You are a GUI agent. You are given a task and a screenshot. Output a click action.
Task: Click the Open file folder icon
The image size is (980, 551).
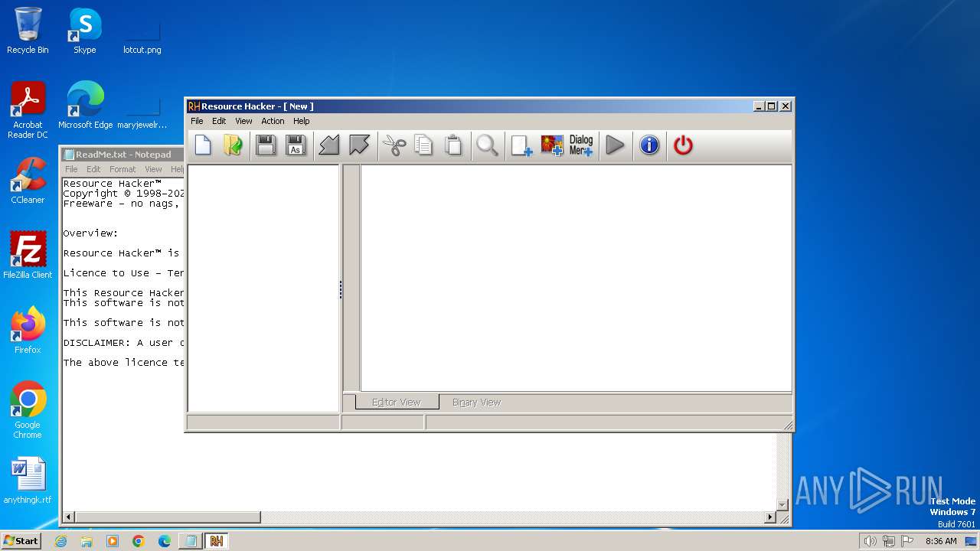tap(233, 145)
